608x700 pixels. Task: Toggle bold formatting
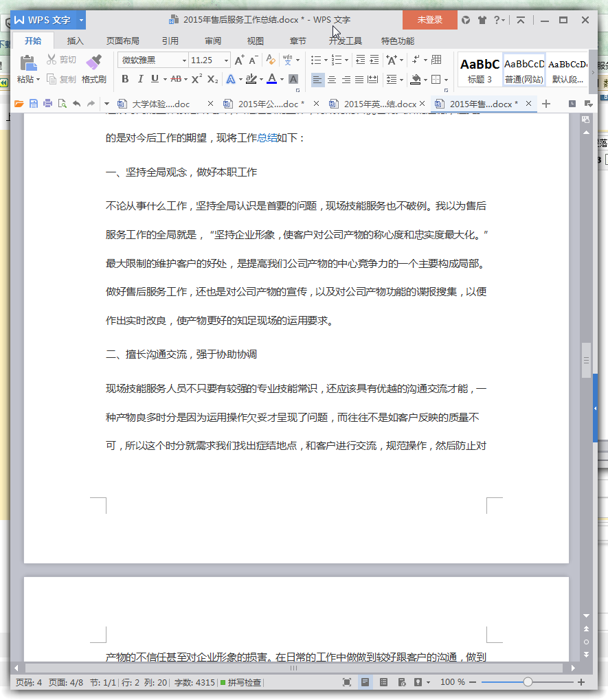tap(126, 79)
